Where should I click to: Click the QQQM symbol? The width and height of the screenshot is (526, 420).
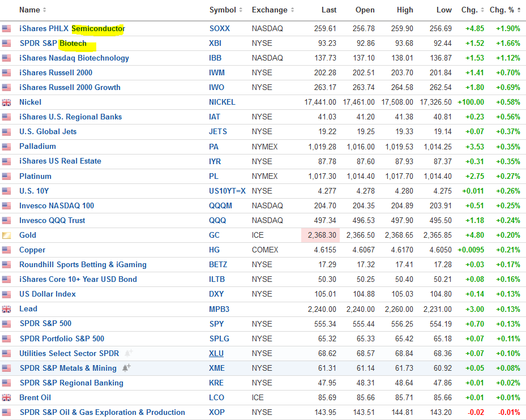coord(221,205)
